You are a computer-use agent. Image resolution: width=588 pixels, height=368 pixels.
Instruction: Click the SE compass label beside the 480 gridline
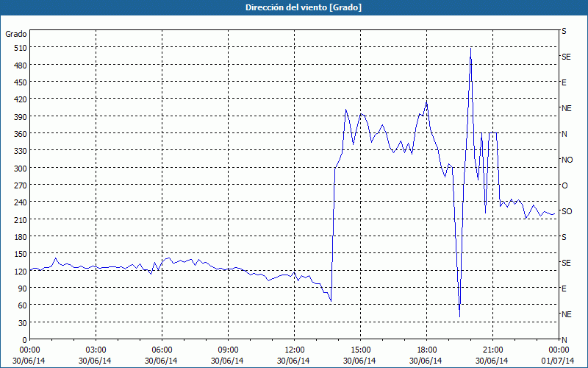point(566,57)
